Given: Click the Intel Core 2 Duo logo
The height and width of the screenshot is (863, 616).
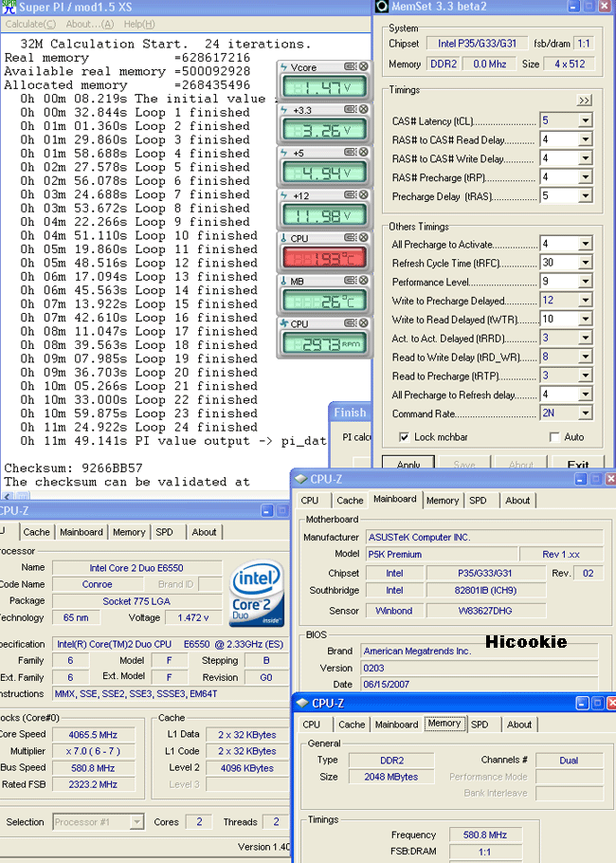Looking at the screenshot, I should point(255,594).
